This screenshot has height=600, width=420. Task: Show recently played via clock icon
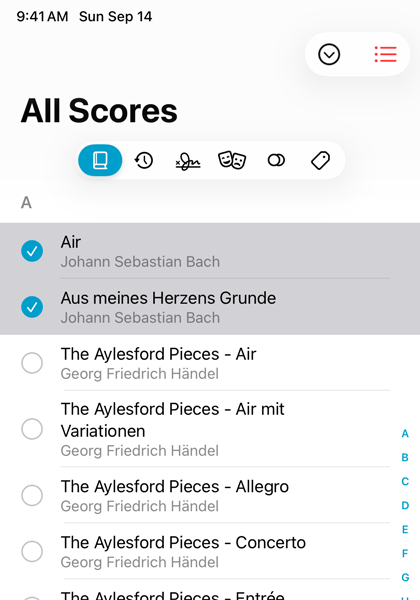tap(144, 160)
